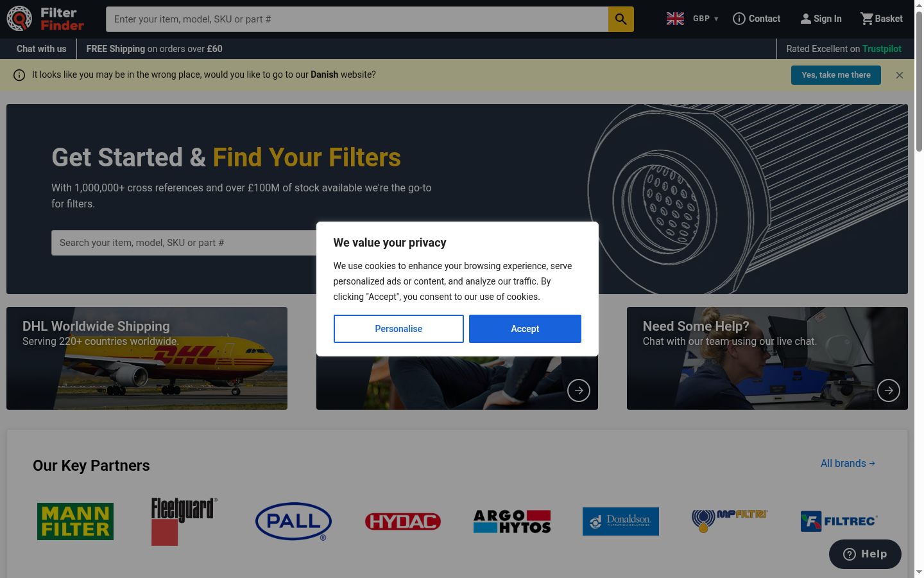Select the HYDAC brand logo
Image resolution: width=924 pixels, height=578 pixels.
(x=403, y=521)
